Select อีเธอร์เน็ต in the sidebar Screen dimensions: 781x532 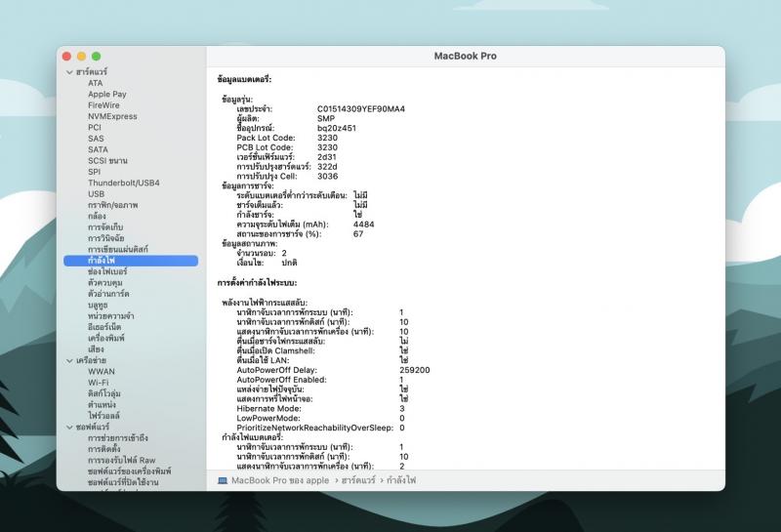(x=104, y=327)
